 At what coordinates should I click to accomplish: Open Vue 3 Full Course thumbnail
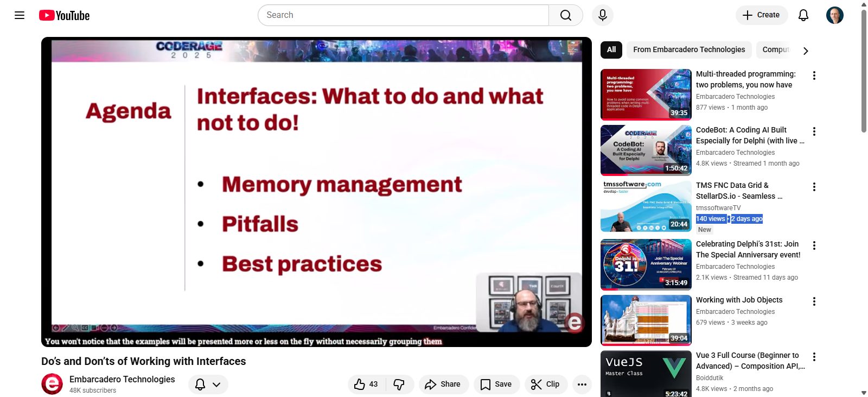tap(646, 374)
